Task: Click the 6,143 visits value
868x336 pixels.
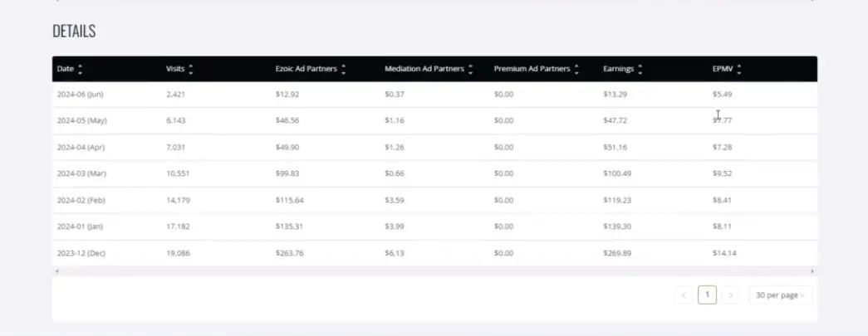Action: pos(175,120)
